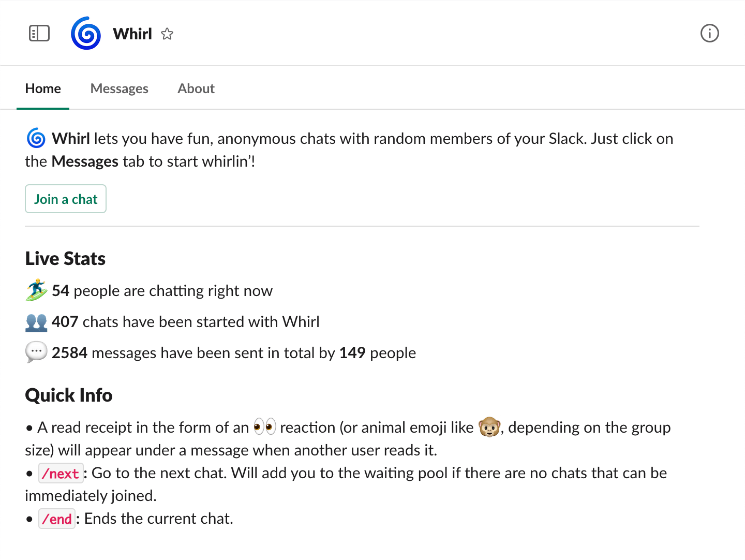
Task: Select the Home tab
Action: click(43, 89)
